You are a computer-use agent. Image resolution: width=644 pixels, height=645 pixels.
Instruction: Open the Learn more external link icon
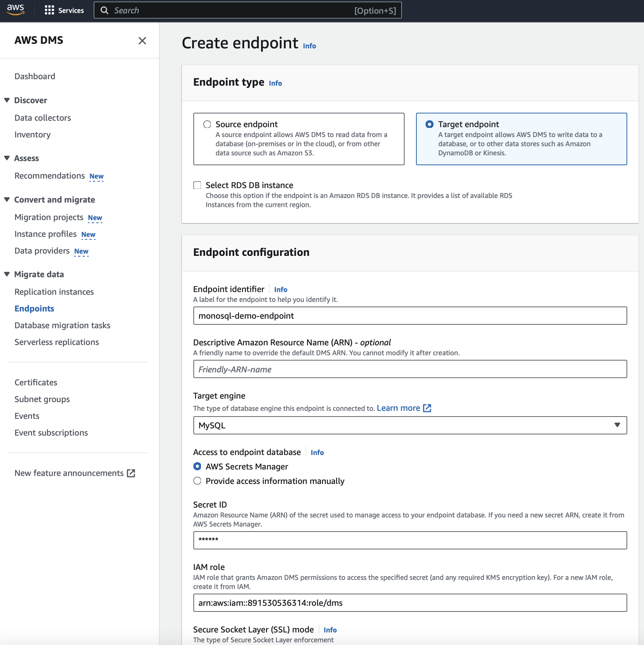click(427, 408)
